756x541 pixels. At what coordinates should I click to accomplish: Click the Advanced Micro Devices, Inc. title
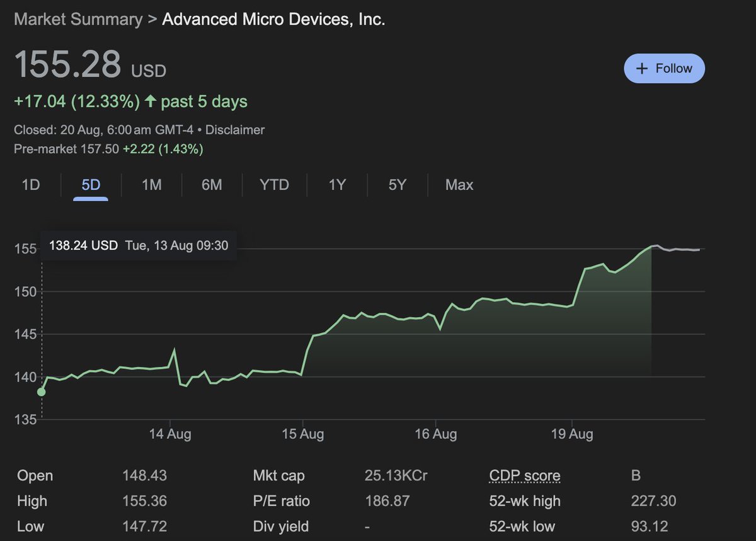pos(273,20)
